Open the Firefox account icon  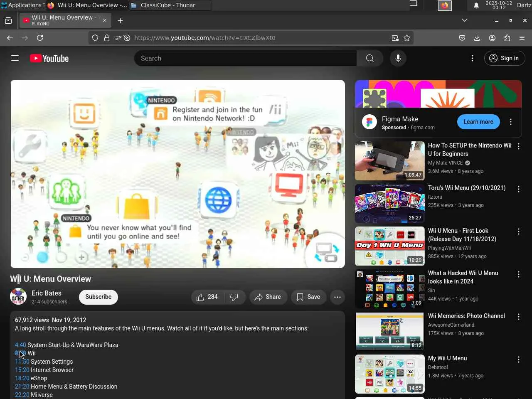point(492,38)
